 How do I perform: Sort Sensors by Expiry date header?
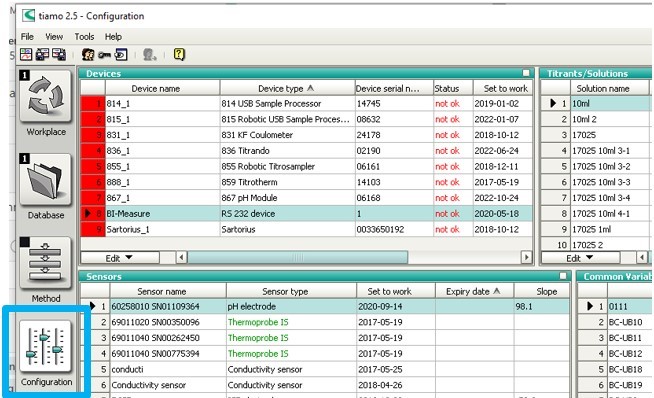coord(474,291)
